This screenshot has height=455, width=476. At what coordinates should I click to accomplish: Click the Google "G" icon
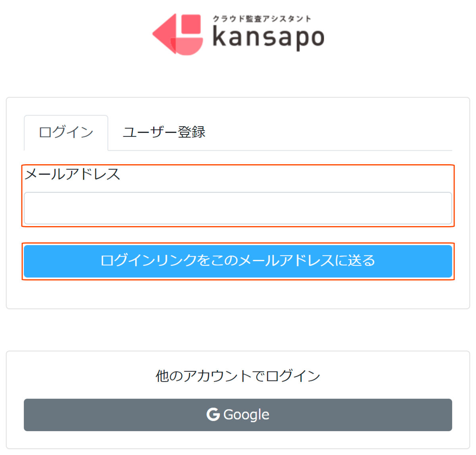(x=213, y=415)
